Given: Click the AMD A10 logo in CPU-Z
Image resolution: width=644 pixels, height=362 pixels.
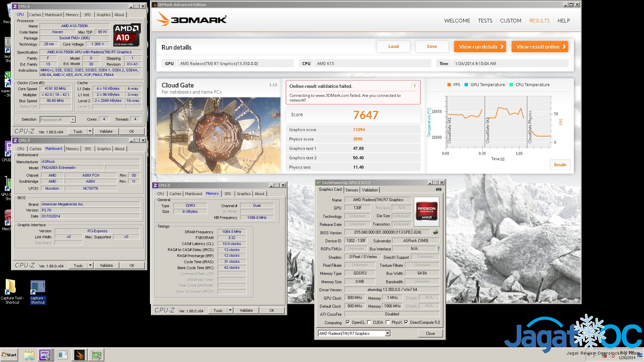Looking at the screenshot, I should (x=126, y=35).
